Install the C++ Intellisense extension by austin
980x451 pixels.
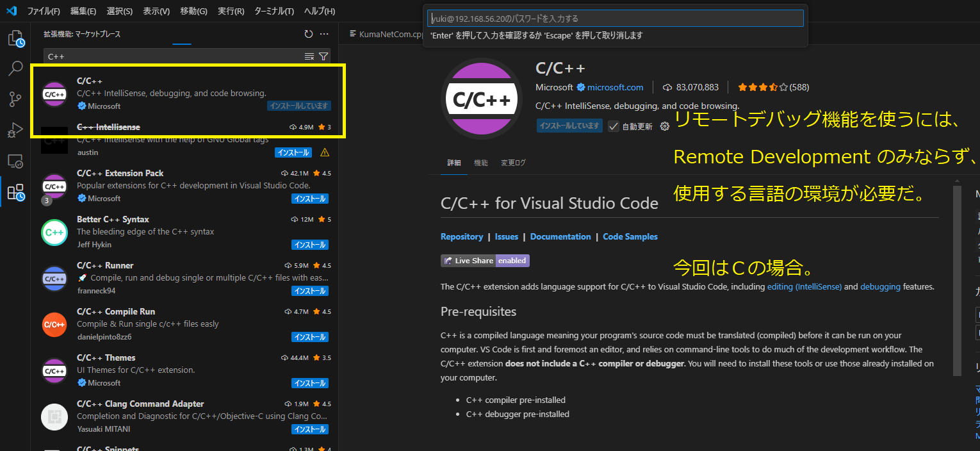[x=293, y=152]
